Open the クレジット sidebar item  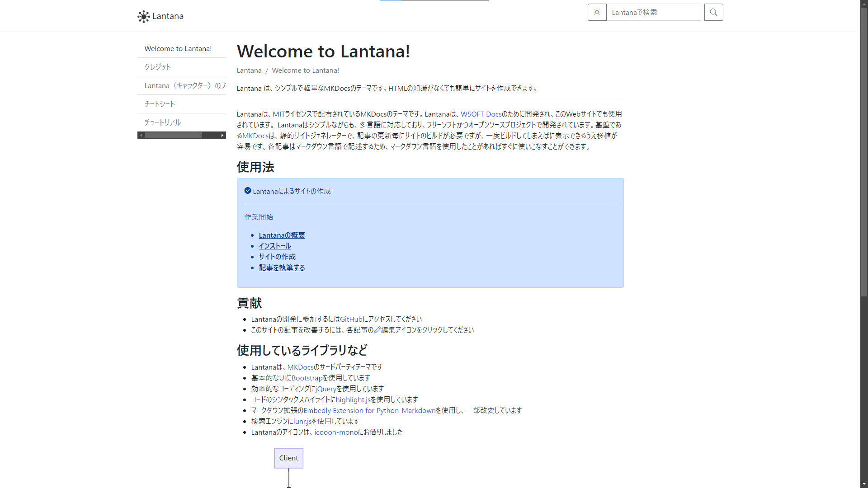(157, 67)
